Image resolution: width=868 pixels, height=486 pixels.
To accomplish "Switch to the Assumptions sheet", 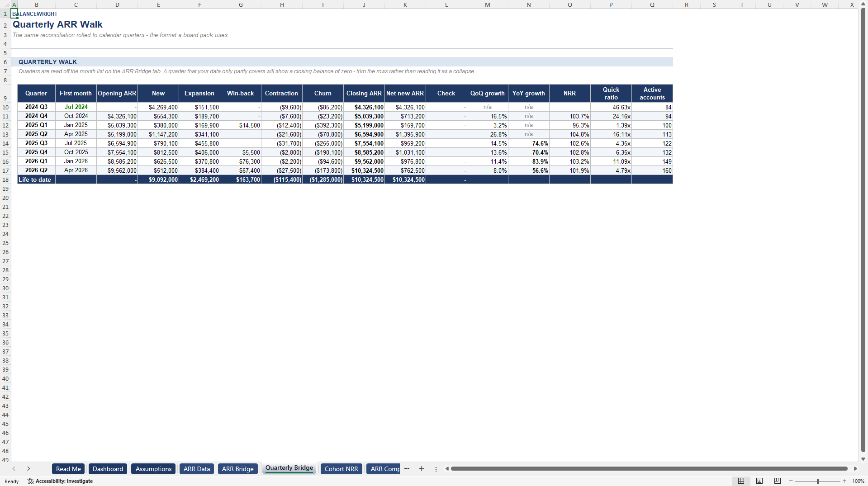I will (153, 469).
